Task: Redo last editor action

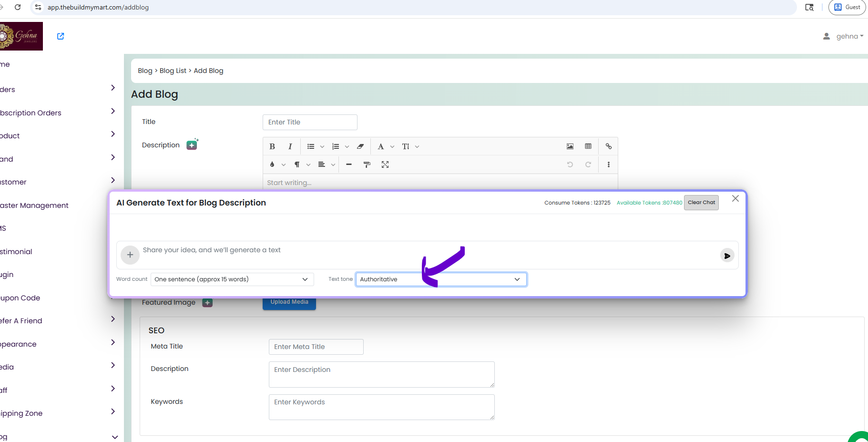Action: 588,164
